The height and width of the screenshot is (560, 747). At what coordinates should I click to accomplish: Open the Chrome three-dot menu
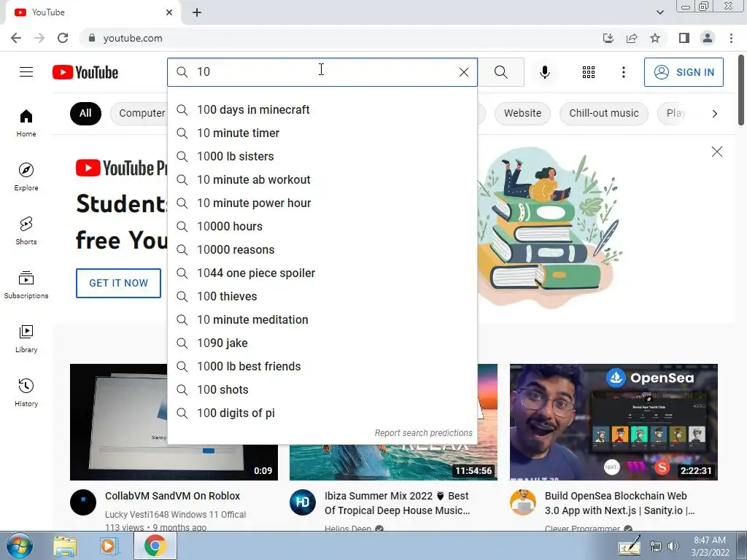(x=731, y=38)
